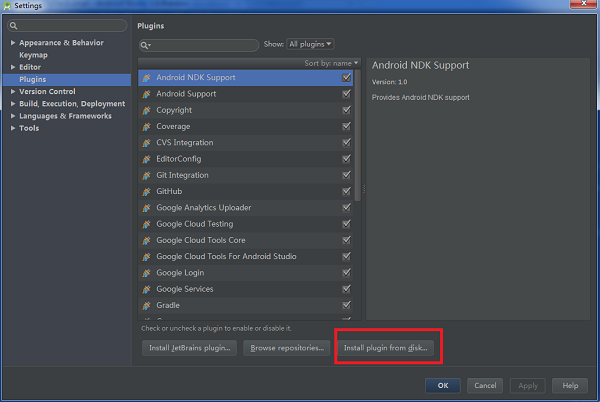This screenshot has width=600, height=402.
Task: Click the magnifier icon in the plugin search field
Action: click(x=145, y=46)
